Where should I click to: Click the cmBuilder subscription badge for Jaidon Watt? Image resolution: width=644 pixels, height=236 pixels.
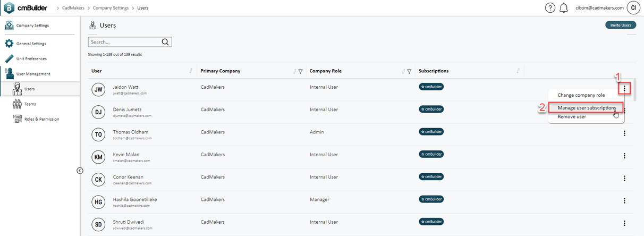click(x=431, y=87)
